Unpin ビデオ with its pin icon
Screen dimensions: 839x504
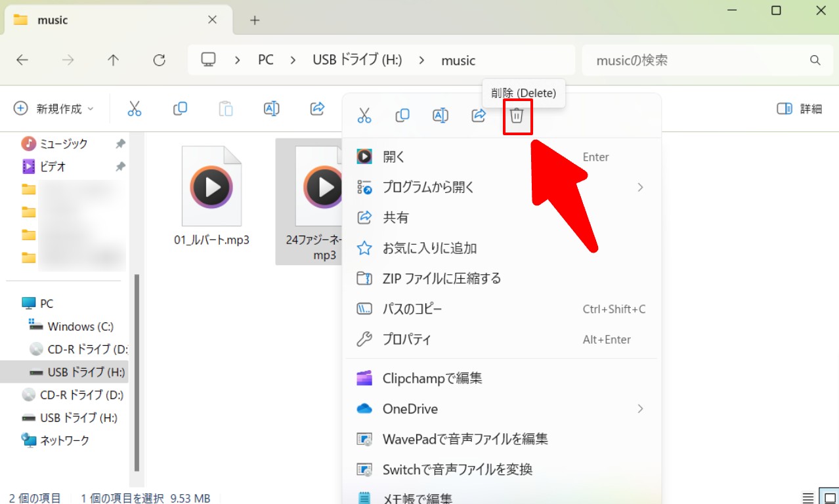coord(120,167)
